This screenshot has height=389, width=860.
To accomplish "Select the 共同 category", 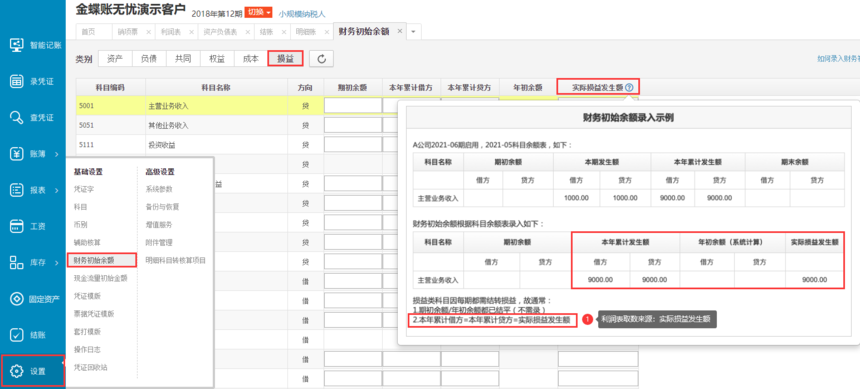I will tap(183, 58).
